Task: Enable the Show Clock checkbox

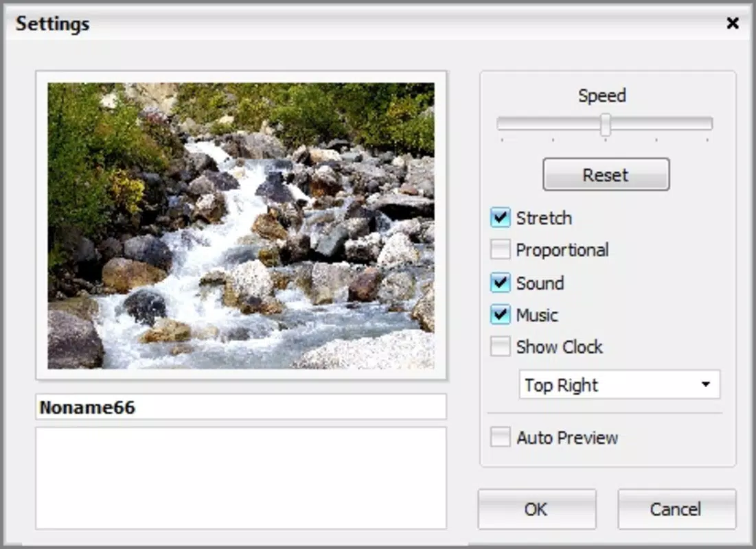Action: 500,347
